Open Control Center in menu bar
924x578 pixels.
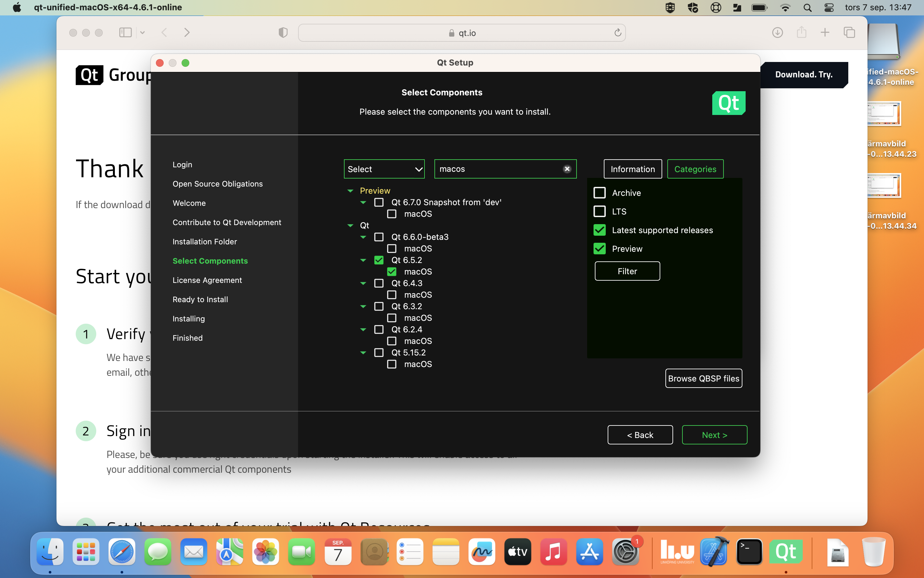(x=829, y=7)
